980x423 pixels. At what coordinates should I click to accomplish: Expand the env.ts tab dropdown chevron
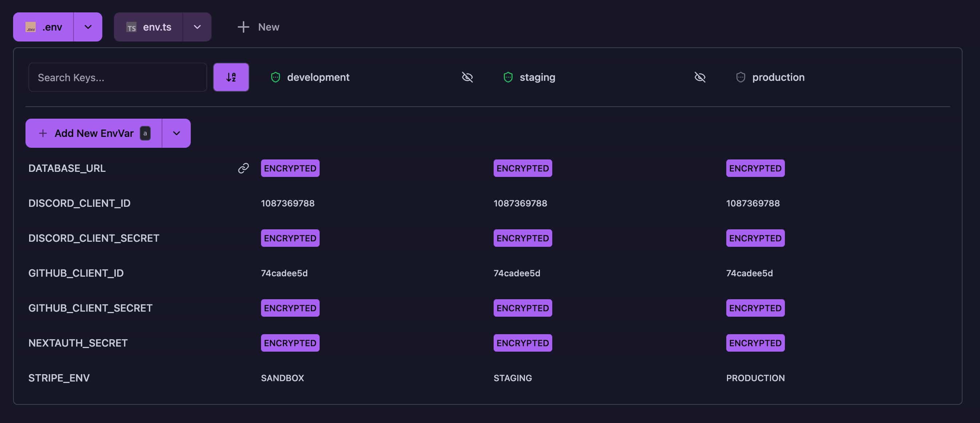(197, 27)
